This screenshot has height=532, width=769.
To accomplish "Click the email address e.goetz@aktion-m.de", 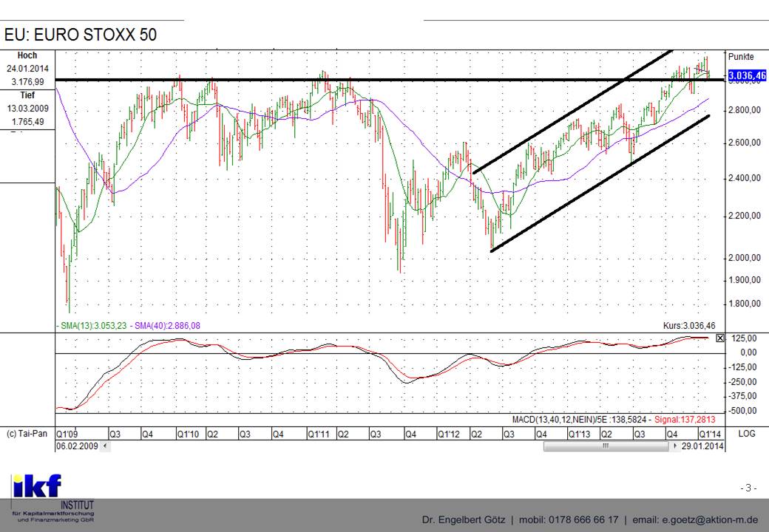I will pyautogui.click(x=710, y=519).
